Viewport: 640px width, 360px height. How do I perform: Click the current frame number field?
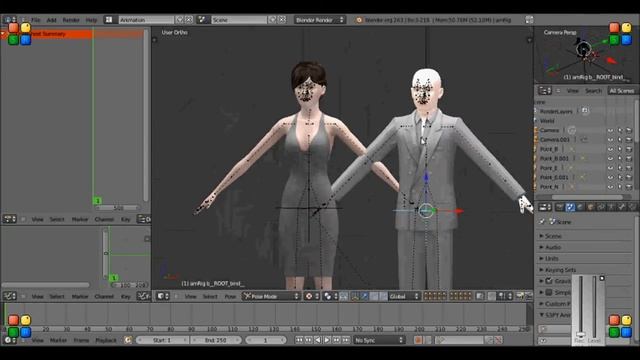click(x=265, y=340)
